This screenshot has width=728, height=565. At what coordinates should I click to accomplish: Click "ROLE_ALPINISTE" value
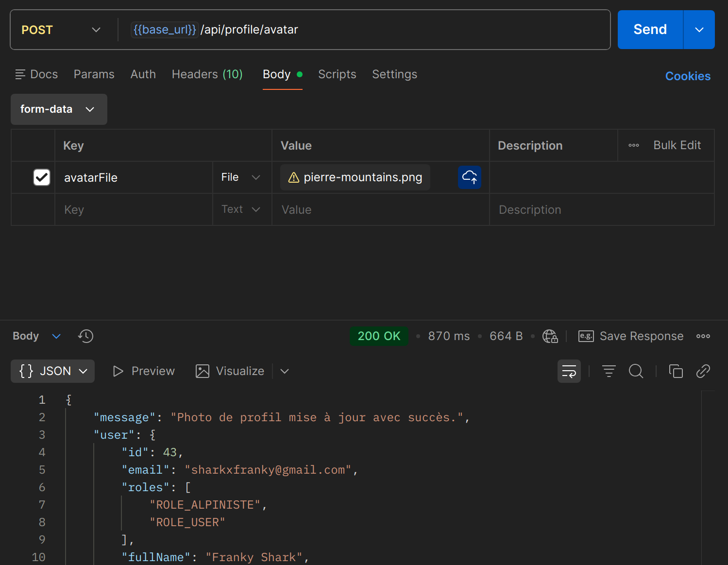tap(205, 505)
